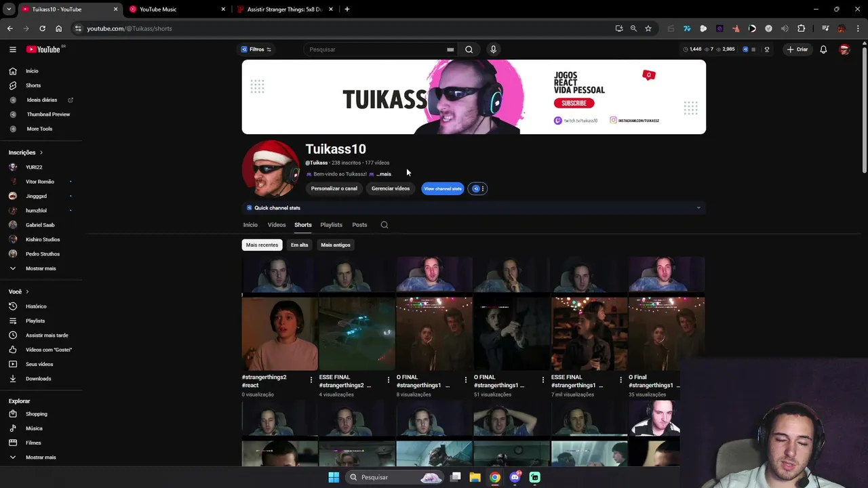Image resolution: width=868 pixels, height=488 pixels.
Task: Open the YouTube hamburger guide menu
Action: click(x=13, y=49)
